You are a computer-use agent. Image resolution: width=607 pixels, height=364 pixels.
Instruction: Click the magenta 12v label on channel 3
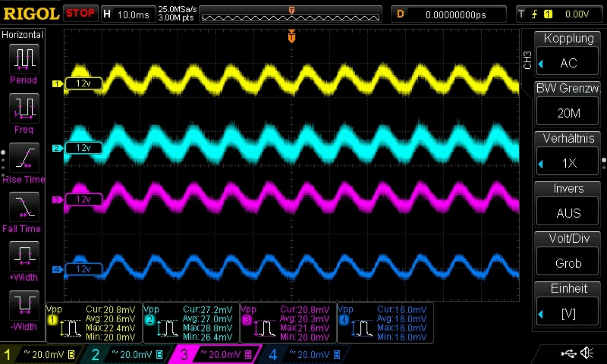point(83,199)
